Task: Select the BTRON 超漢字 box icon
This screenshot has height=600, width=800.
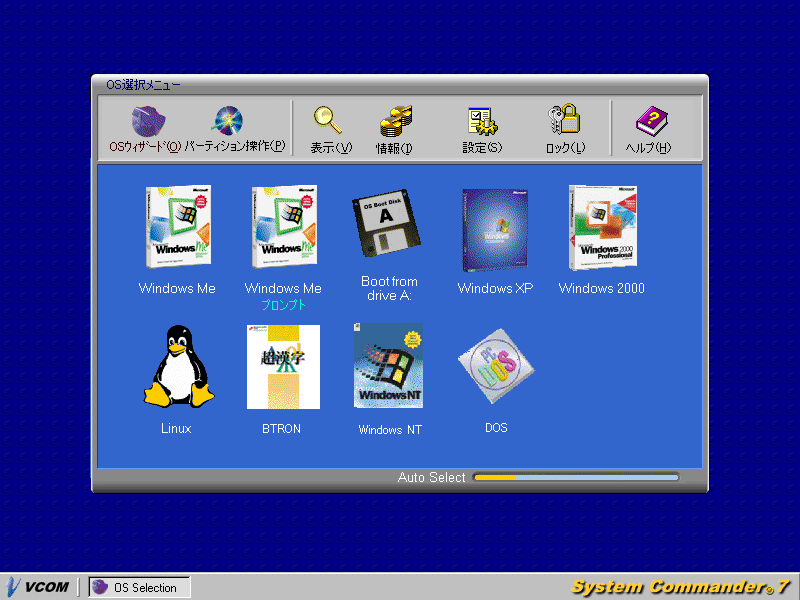Action: (x=283, y=367)
